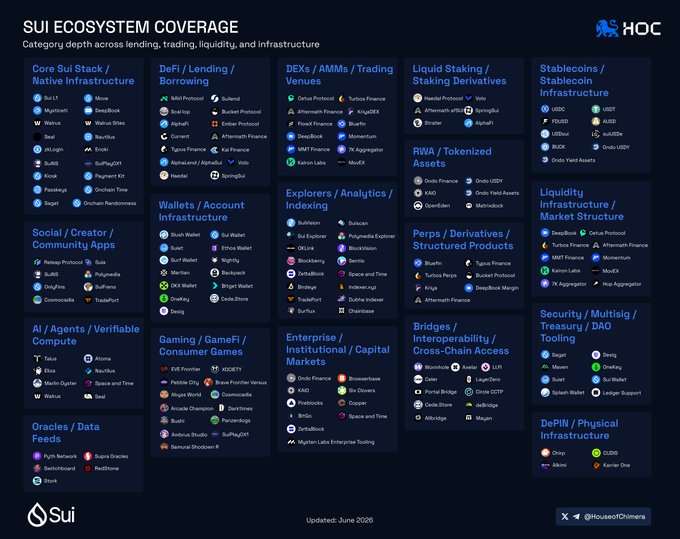Click the "Wallets / Account Infrastructure" heading
Screen dimensions: 680x539
pyautogui.click(x=202, y=211)
